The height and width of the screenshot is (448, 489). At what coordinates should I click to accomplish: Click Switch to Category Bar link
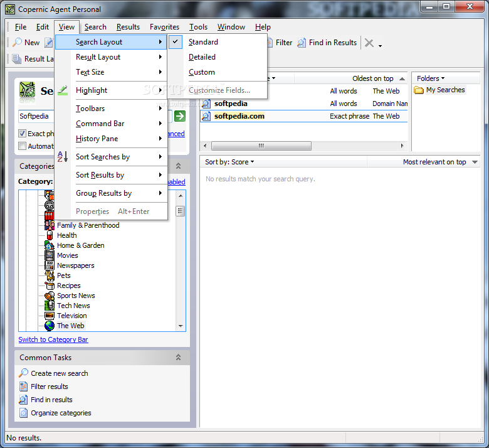tap(53, 339)
